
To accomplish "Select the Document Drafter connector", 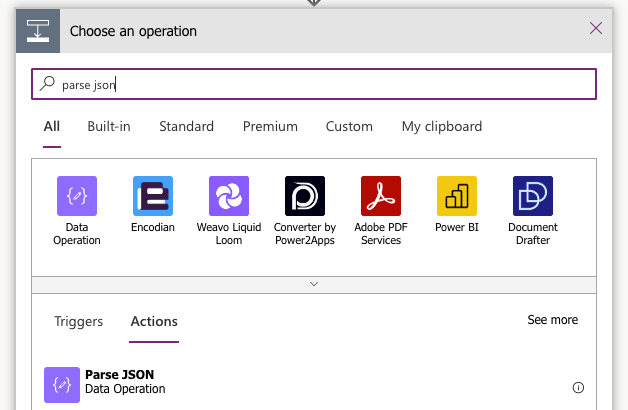I will (533, 196).
